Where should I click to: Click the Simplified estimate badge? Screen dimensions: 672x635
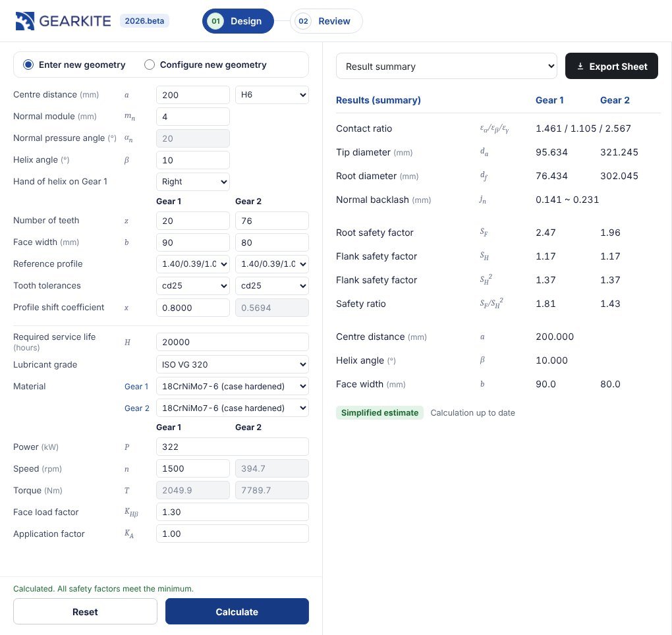coord(379,412)
